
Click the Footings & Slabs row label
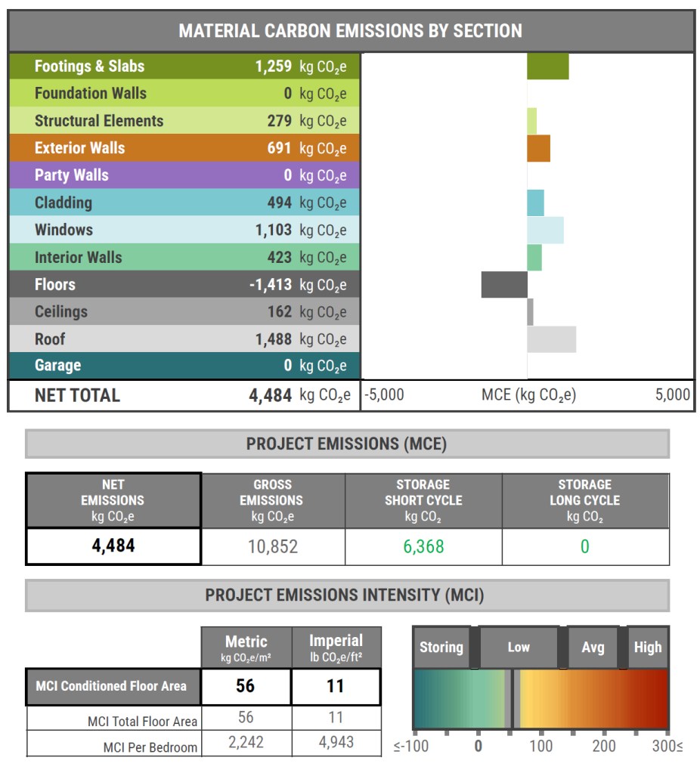coord(89,66)
